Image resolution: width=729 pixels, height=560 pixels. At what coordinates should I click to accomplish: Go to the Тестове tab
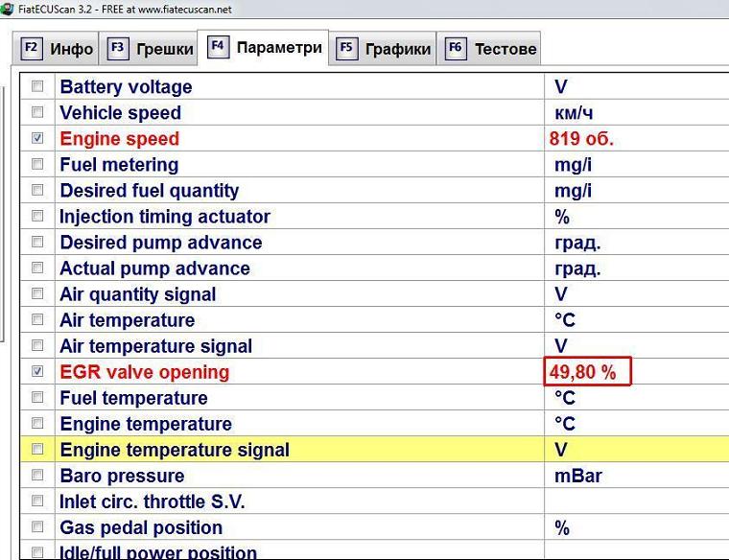pos(506,49)
